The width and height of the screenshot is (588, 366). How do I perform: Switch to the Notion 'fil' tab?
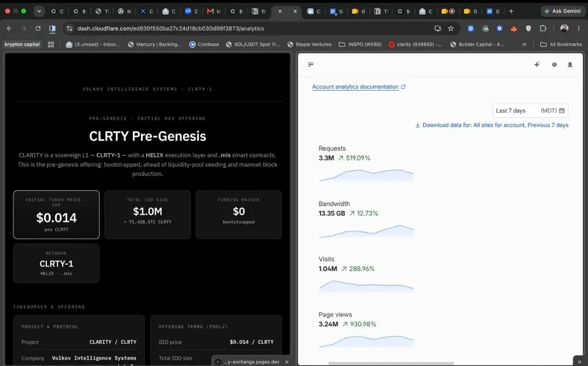259,11
